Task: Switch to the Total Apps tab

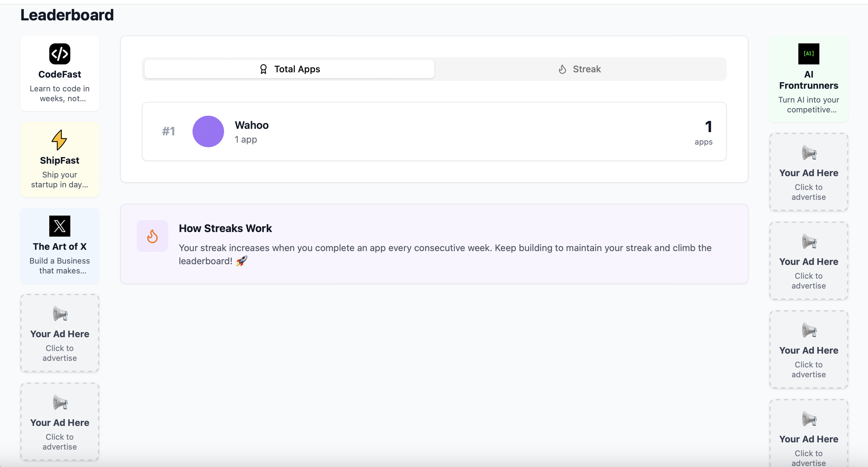Action: coord(289,69)
